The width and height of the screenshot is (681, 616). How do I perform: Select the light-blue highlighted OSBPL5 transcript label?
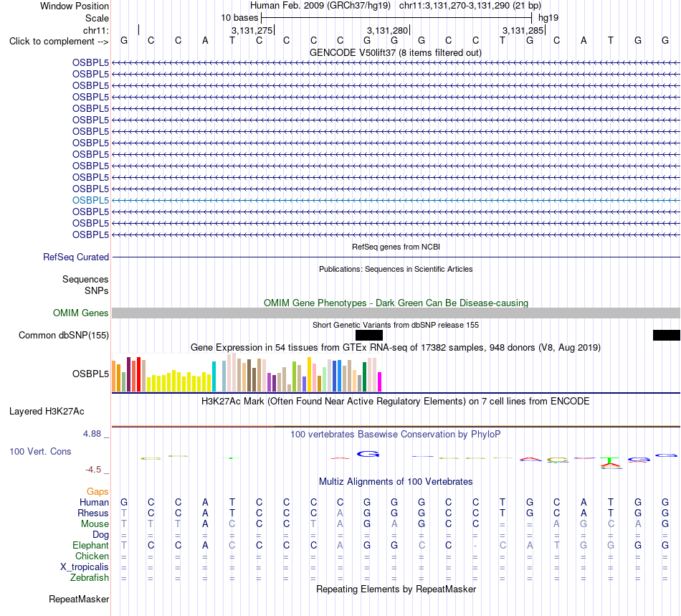point(90,200)
